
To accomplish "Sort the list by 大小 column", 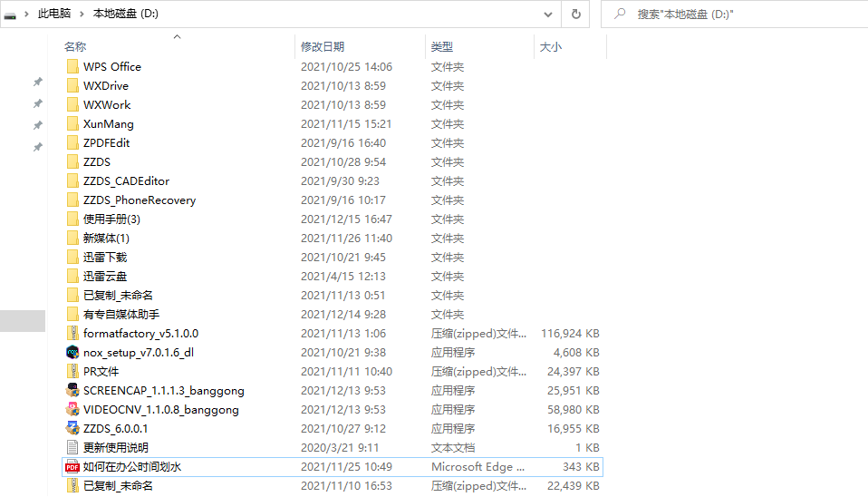I will coord(551,47).
